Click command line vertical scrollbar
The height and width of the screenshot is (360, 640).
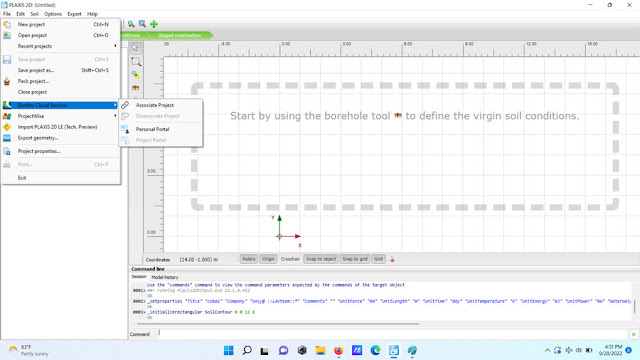pos(634,306)
